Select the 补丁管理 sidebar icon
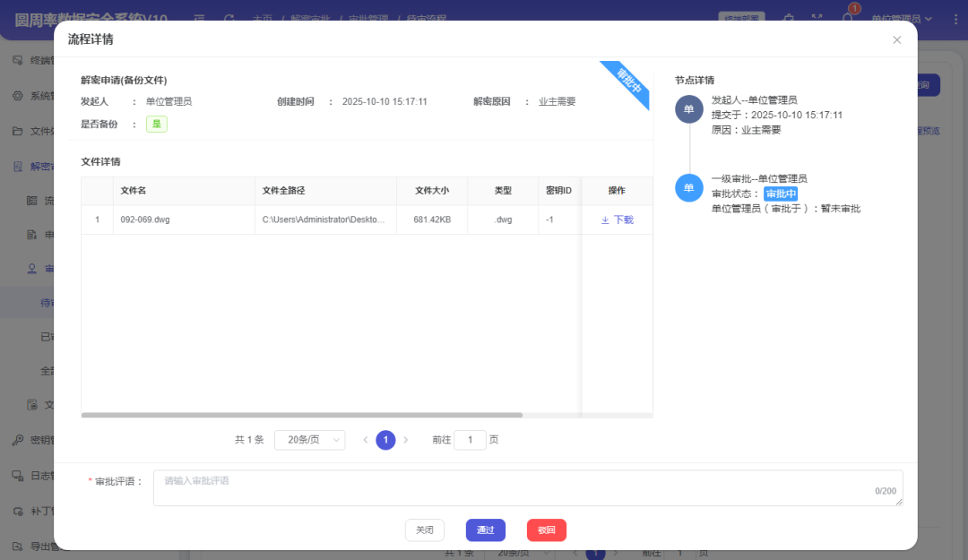Viewport: 968px width, 560px height. [18, 509]
